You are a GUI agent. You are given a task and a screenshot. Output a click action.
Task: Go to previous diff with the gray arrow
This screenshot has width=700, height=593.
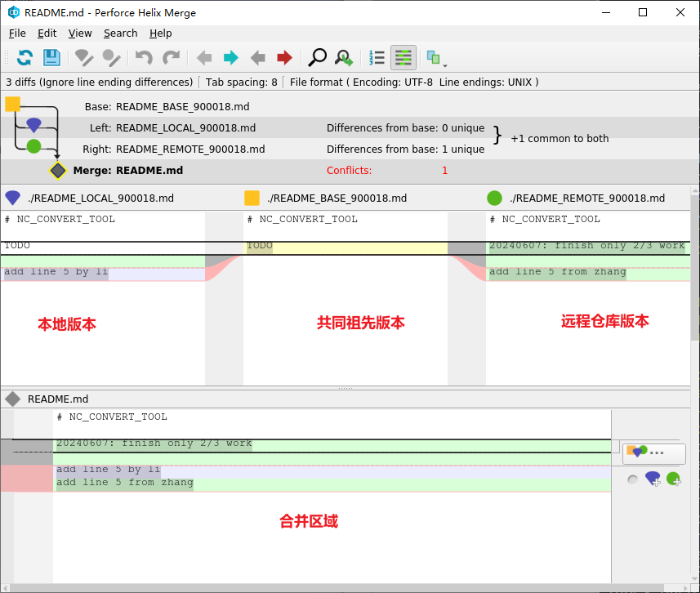(x=204, y=58)
